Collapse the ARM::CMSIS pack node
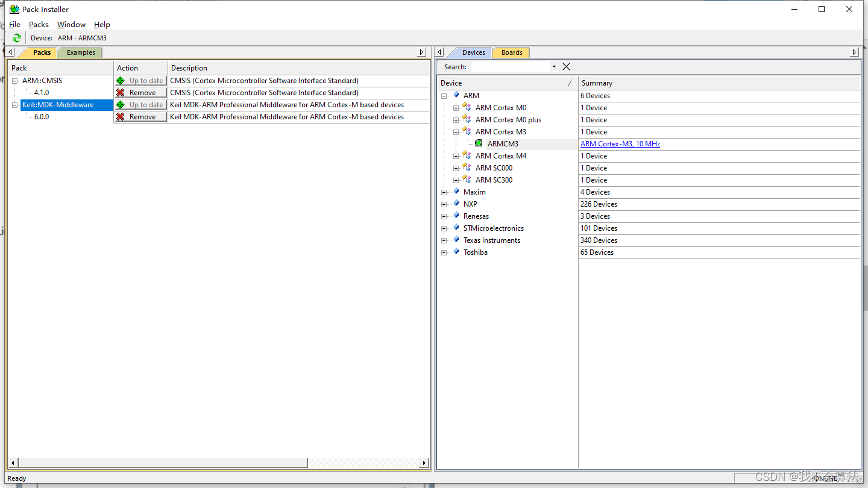Screen dimensions: 868x488 [15, 81]
